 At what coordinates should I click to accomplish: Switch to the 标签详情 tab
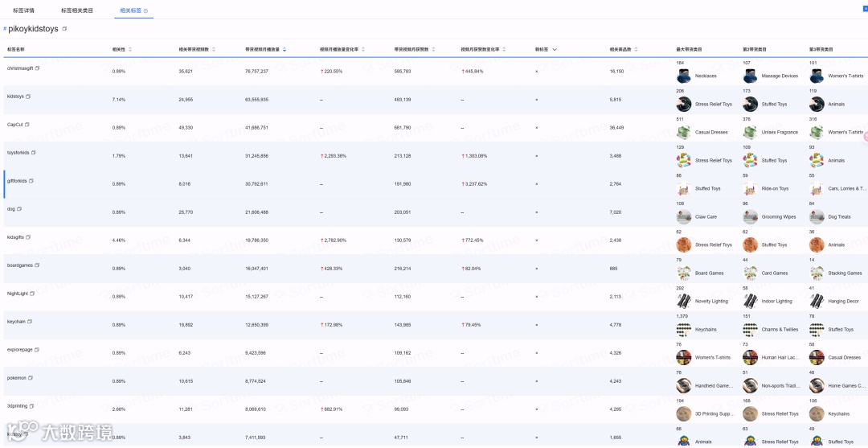(x=24, y=10)
